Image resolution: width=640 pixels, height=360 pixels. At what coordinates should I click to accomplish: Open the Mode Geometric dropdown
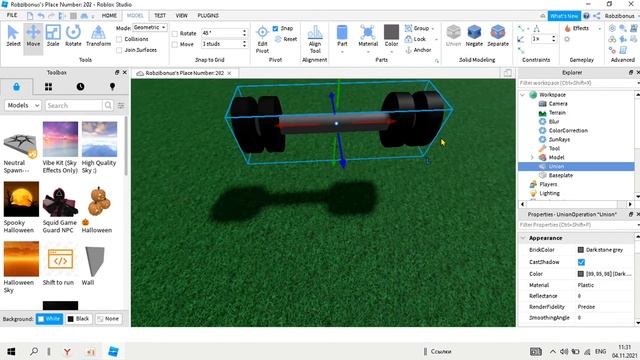(150, 27)
